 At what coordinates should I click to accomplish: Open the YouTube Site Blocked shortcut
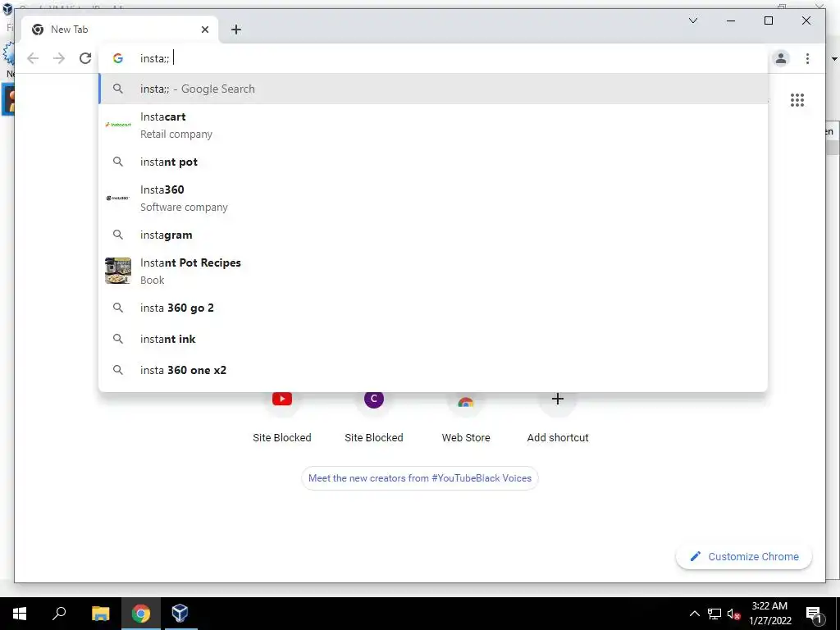tap(282, 415)
